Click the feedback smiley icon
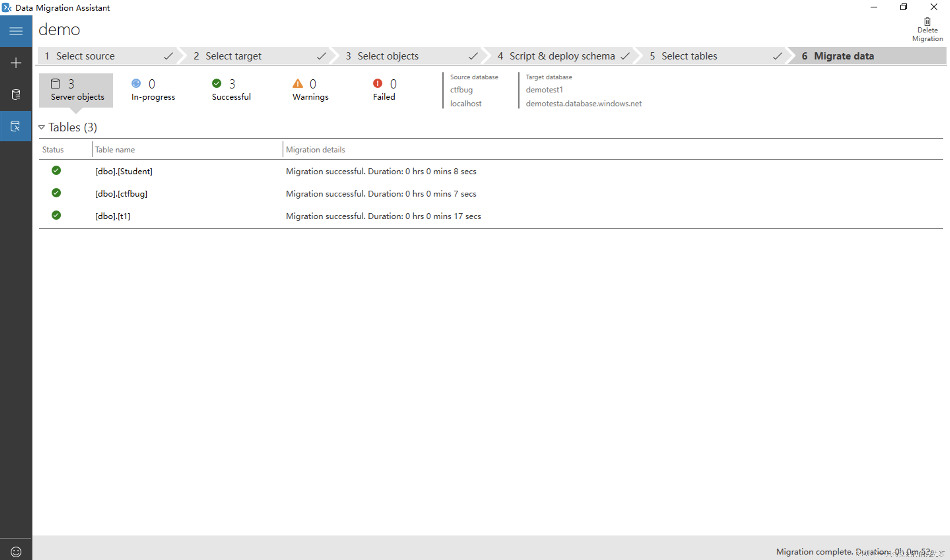Viewport: 950px width, 560px height. point(16,552)
